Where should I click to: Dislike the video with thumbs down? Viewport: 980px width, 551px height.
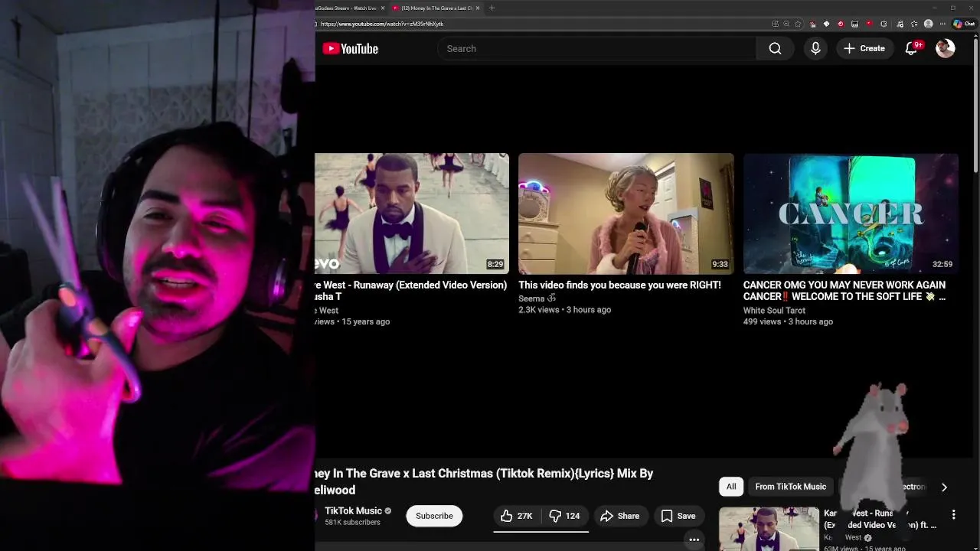click(565, 516)
